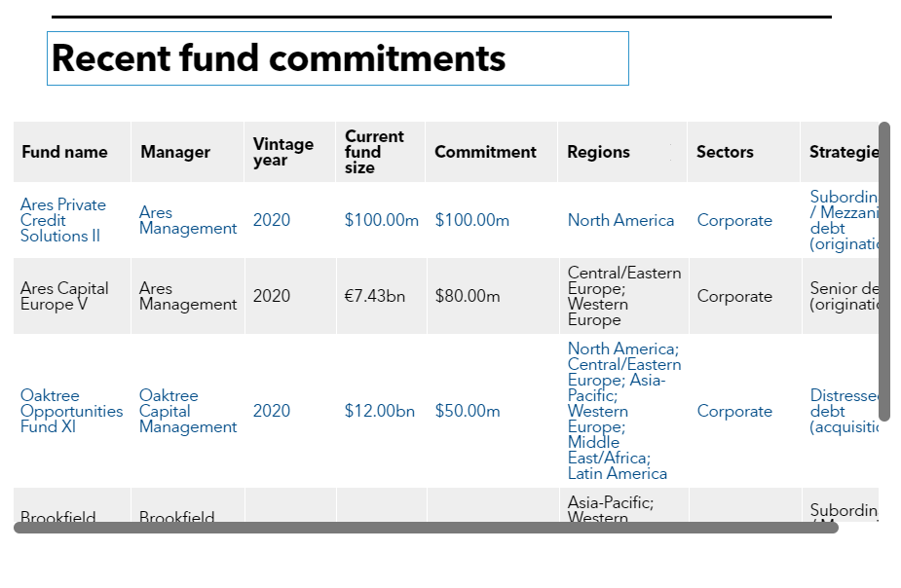901x588 pixels.
Task: Open the Brookfield fund link in the bottom row
Action: pos(58,518)
